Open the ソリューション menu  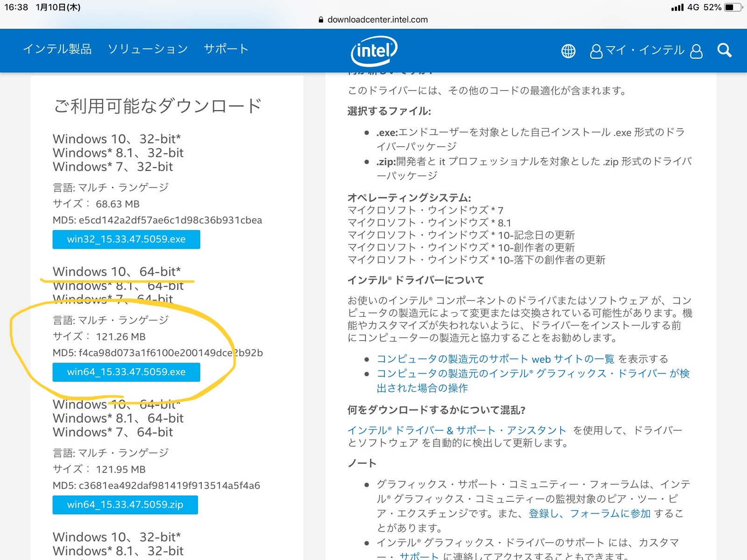pos(148,49)
